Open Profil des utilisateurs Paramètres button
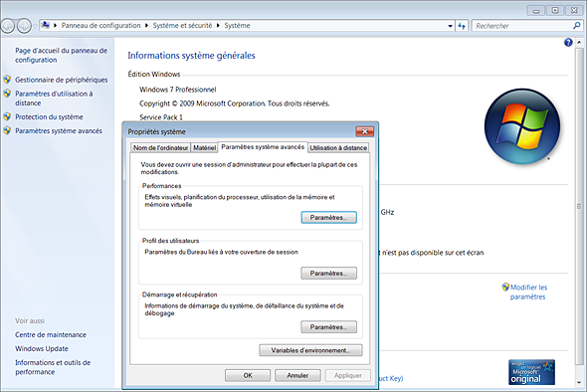Image resolution: width=587 pixels, height=392 pixels. tap(328, 274)
